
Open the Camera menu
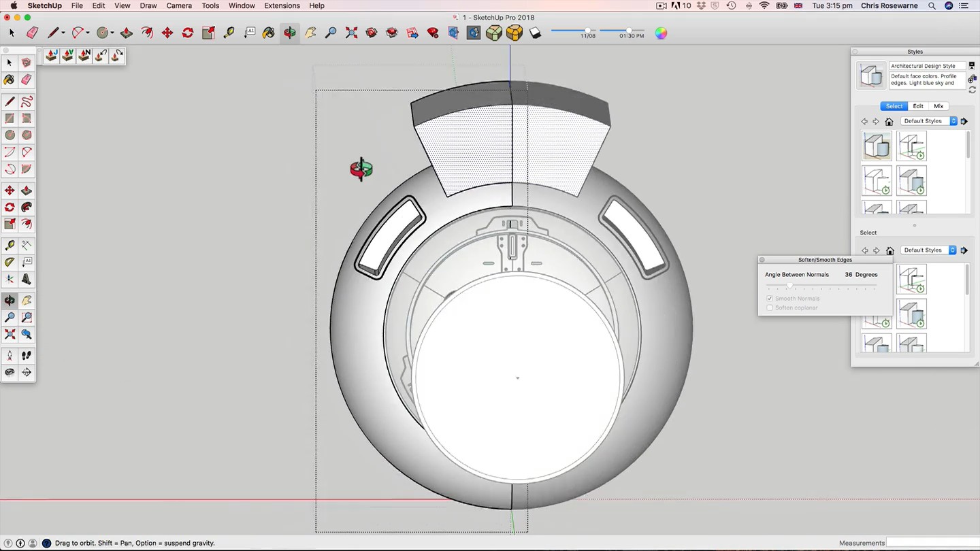(x=179, y=5)
